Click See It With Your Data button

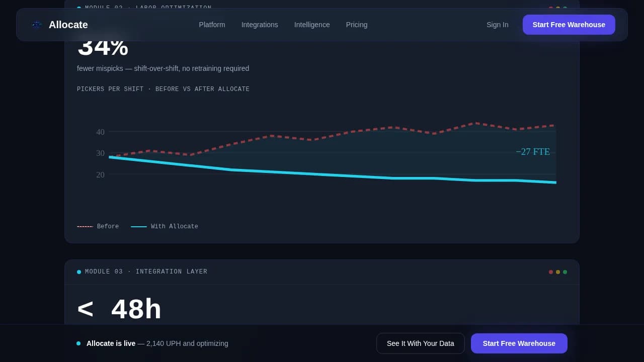click(421, 343)
